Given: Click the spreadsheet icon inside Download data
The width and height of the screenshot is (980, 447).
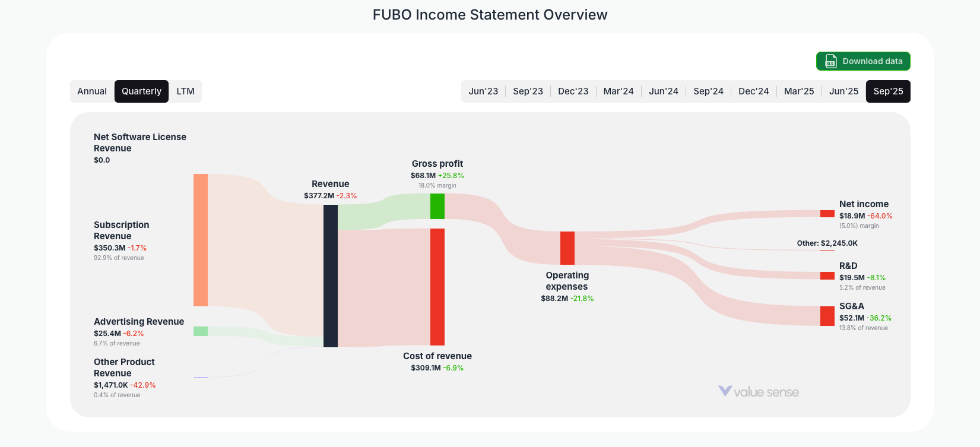Looking at the screenshot, I should tap(830, 61).
